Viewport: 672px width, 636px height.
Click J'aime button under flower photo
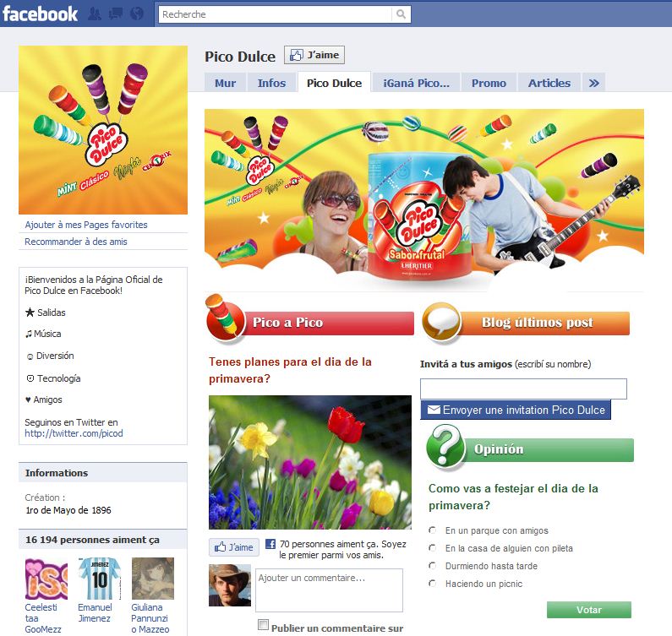click(x=234, y=547)
